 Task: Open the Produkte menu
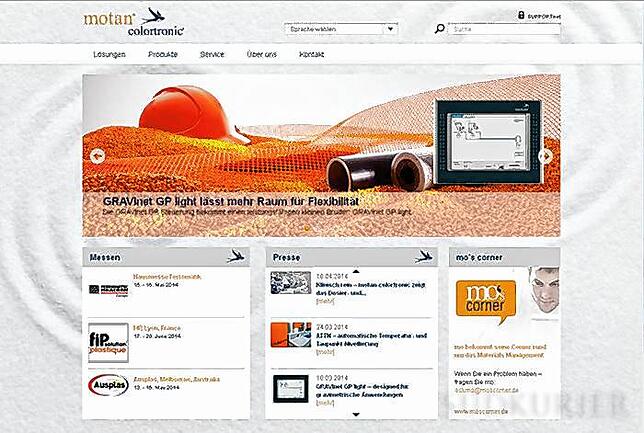tap(163, 54)
